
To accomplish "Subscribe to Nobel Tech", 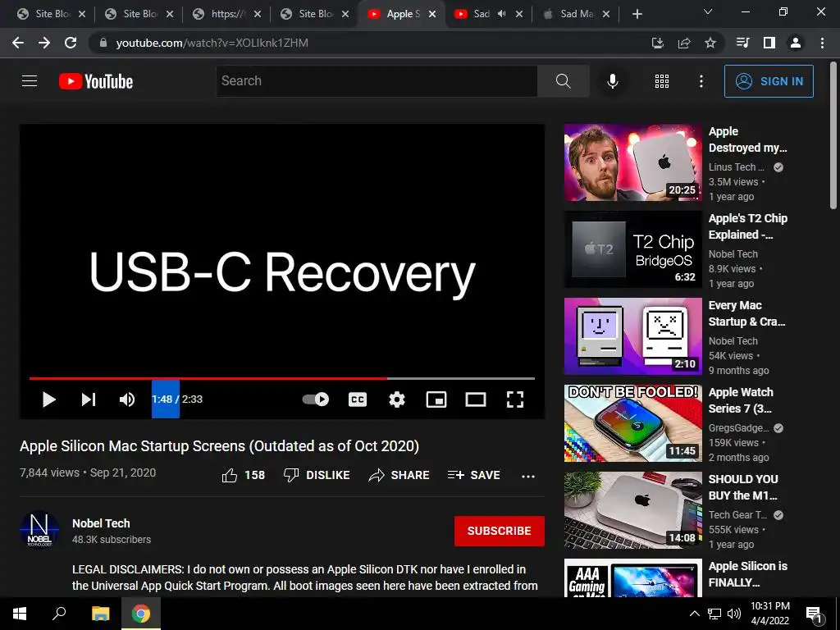I will click(x=500, y=531).
